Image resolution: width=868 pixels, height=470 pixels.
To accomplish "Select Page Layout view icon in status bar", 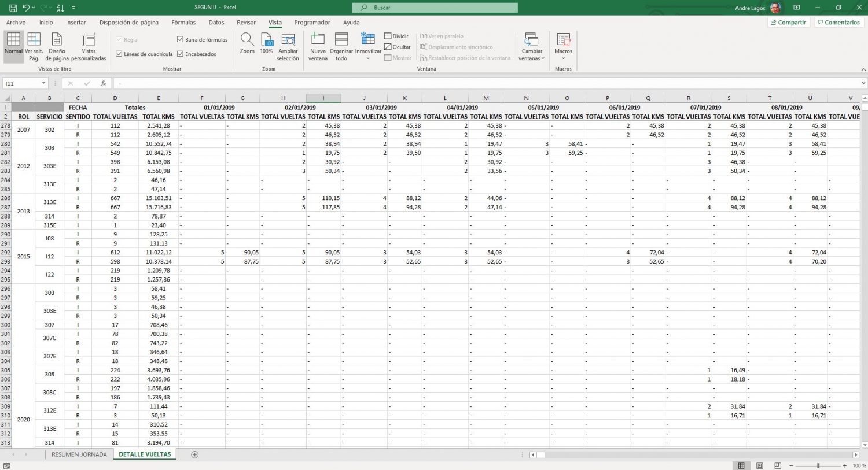I will tap(760, 465).
